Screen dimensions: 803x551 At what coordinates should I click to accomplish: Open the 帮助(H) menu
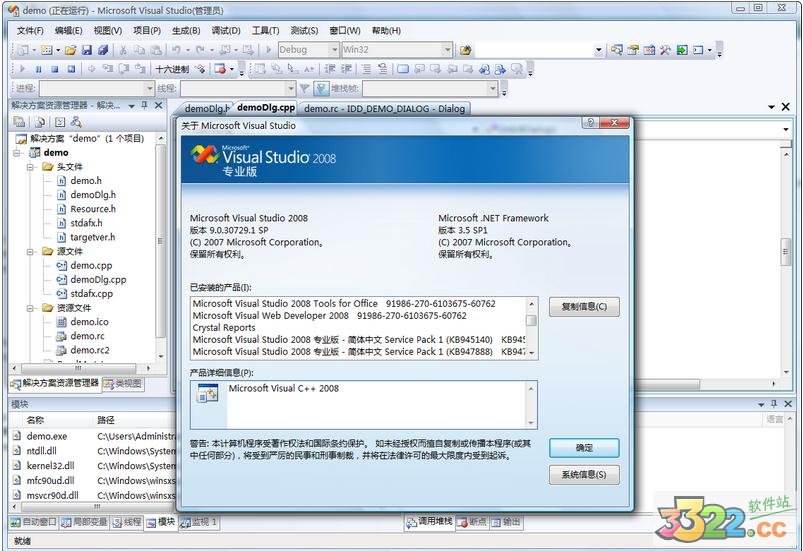click(x=386, y=31)
